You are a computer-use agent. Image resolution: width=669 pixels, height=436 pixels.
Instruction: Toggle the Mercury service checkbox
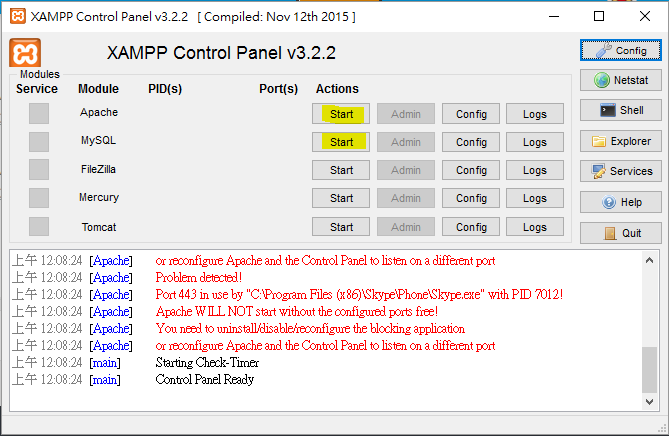click(39, 198)
